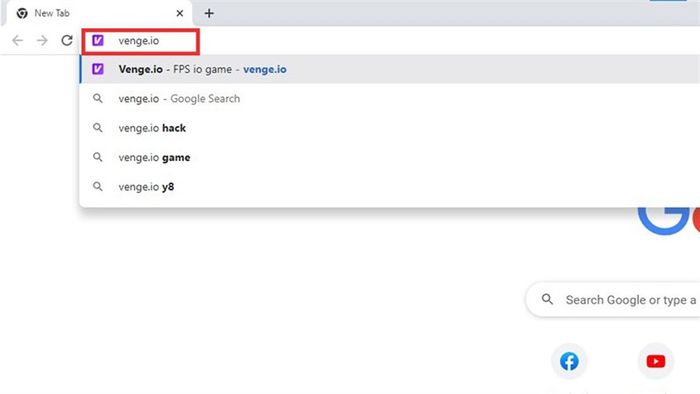The image size is (700, 394).
Task: Choose Venge.io - FPS io game suggestion
Action: tap(389, 69)
